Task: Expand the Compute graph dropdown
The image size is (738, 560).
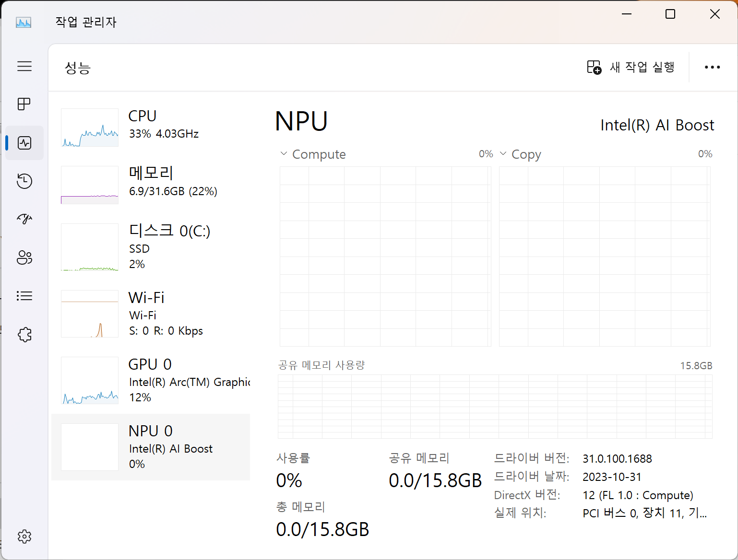Action: 284,154
